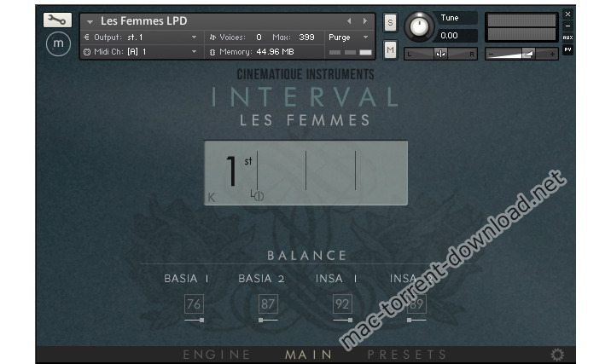Adjust the BASIA 1 pan slider

tap(194, 320)
